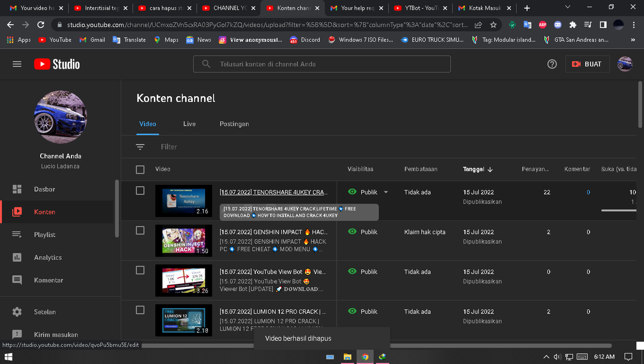Screen dimensions: 644x364
Task: Open the comment count 0 for TENORSHARE
Action: [588, 192]
